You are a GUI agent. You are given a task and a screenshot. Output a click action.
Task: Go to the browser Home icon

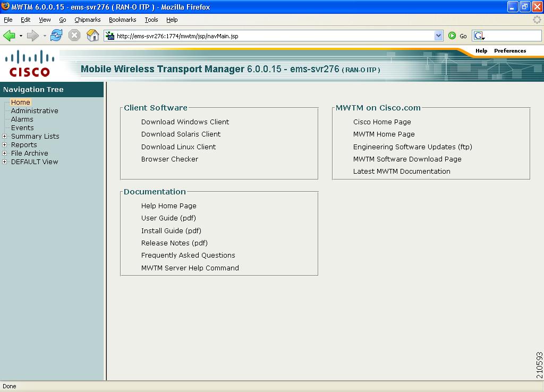(x=92, y=35)
